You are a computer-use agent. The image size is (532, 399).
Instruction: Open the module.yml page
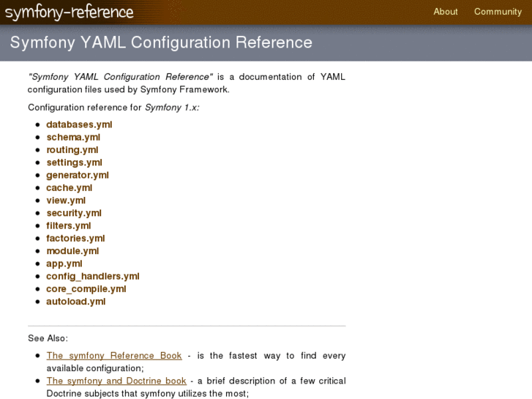pyautogui.click(x=72, y=251)
